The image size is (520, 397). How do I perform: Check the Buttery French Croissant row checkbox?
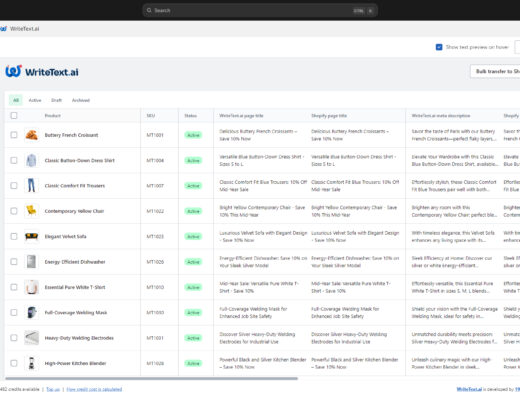pos(14,135)
